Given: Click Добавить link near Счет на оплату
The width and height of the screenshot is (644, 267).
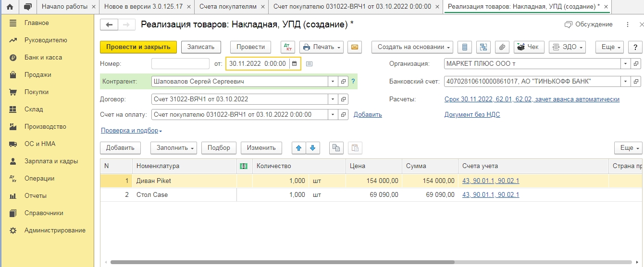Looking at the screenshot, I should click(x=368, y=115).
